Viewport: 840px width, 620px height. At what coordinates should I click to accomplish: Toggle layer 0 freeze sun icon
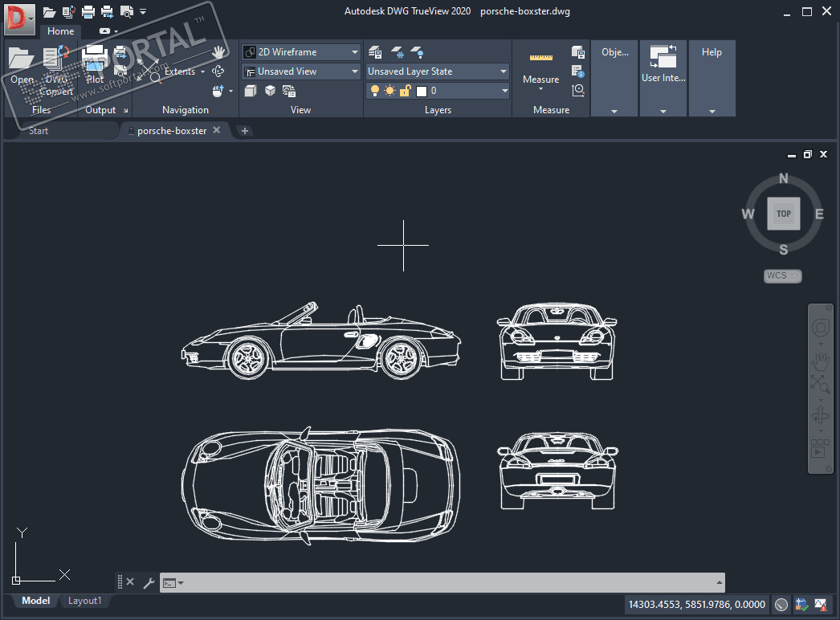click(x=390, y=91)
